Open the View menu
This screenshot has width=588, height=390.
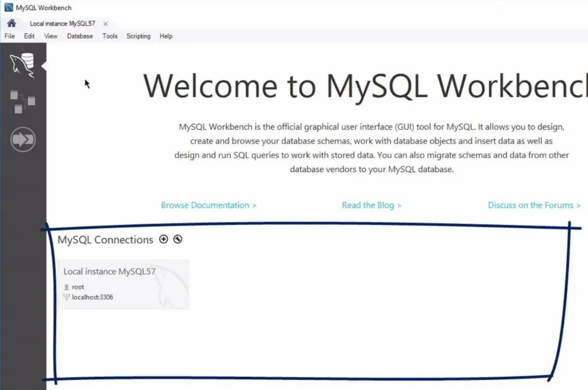[x=51, y=36]
